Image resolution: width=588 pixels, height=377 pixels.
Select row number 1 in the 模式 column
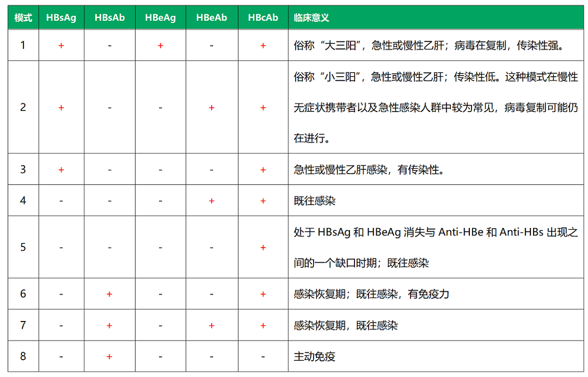[22, 45]
